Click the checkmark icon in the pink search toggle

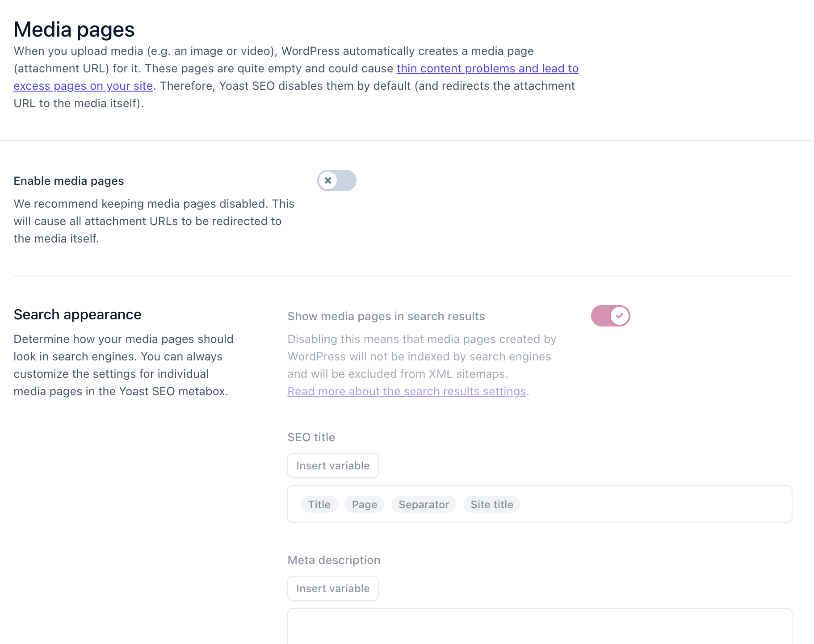[619, 315]
